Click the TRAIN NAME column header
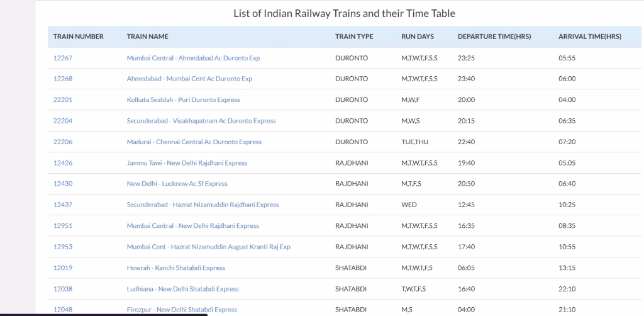 click(147, 37)
